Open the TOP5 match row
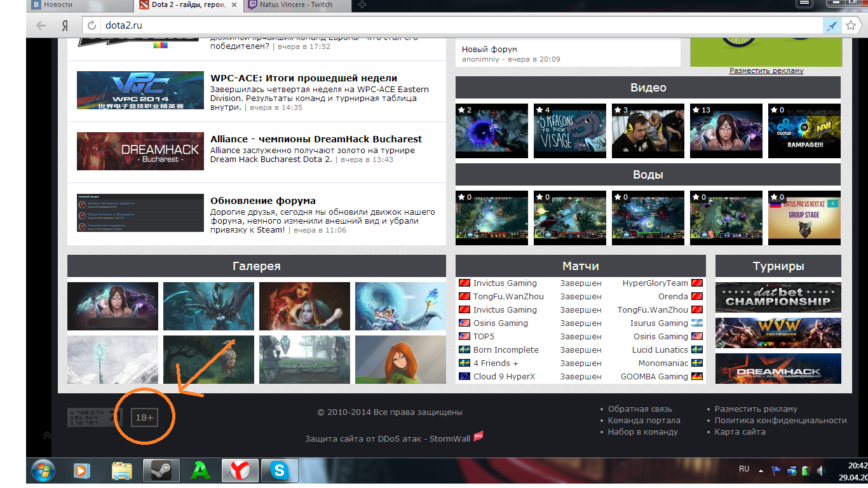Screen dimensions: 868x488 [581, 337]
